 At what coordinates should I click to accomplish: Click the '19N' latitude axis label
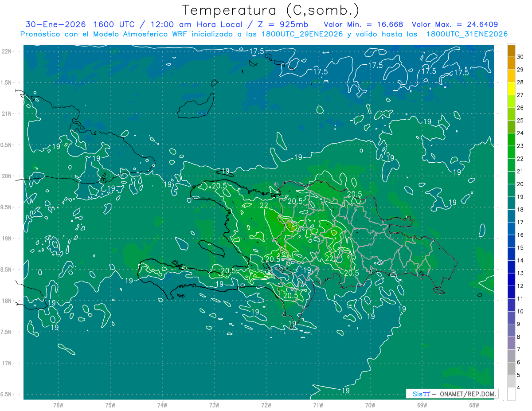tap(8, 239)
